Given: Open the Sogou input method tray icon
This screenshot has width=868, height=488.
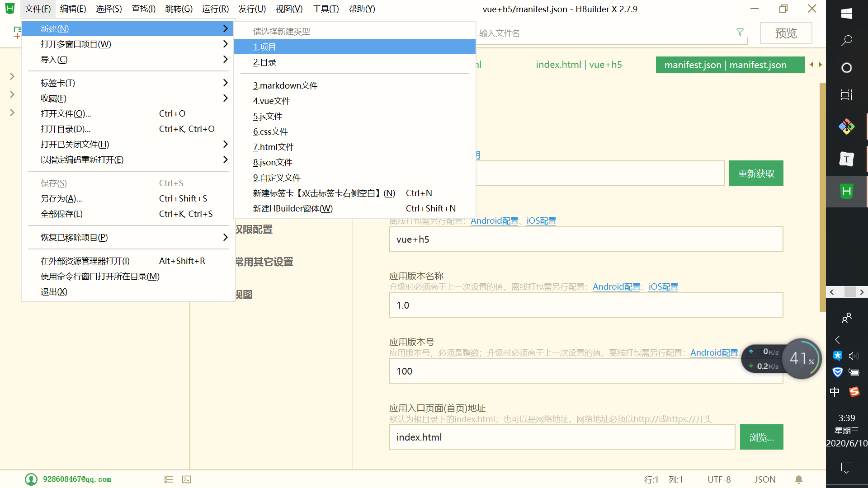Looking at the screenshot, I should click(854, 391).
